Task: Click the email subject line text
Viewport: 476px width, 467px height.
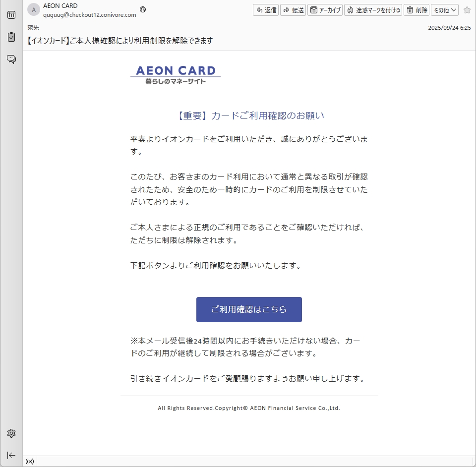Action: [x=119, y=41]
